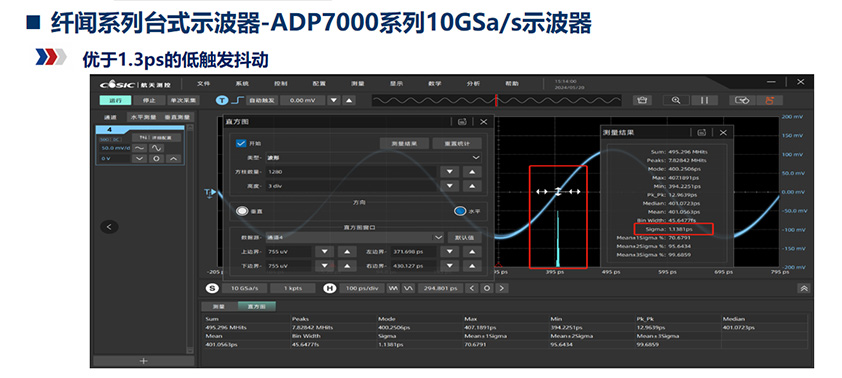Open the 分析 menu
Screen dimensions: 842x378
(x=474, y=84)
